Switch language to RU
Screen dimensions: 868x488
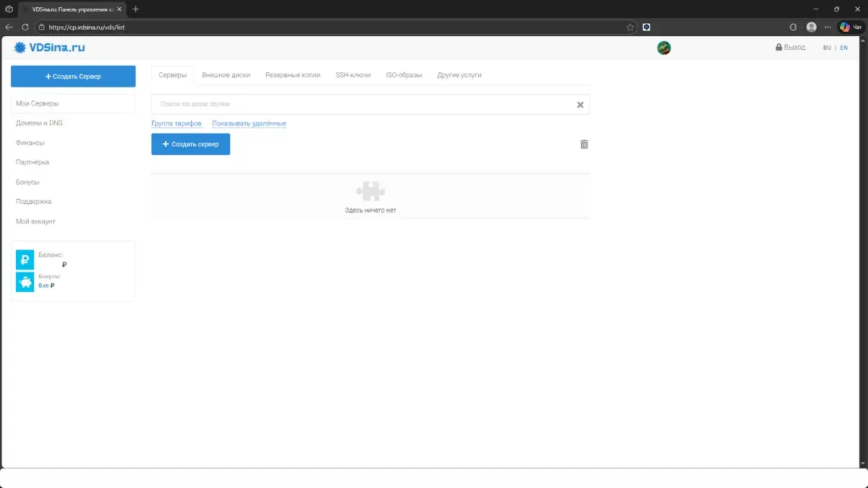coord(827,48)
